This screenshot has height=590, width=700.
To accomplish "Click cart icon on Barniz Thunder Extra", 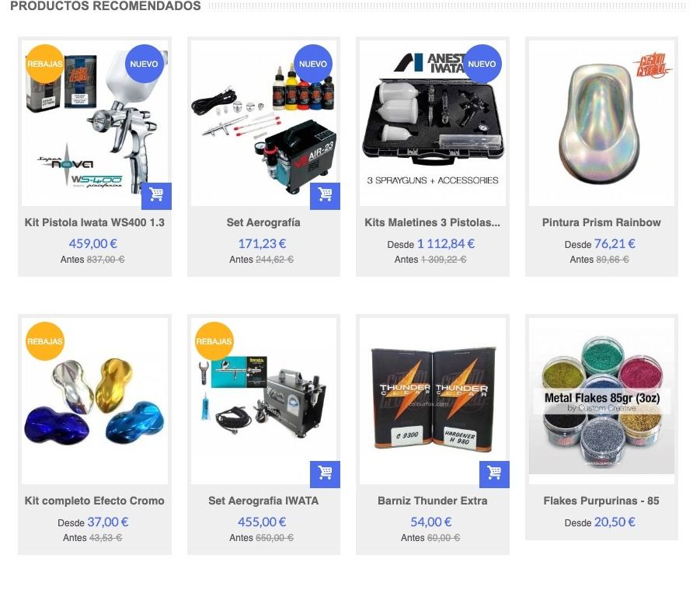I will point(494,474).
